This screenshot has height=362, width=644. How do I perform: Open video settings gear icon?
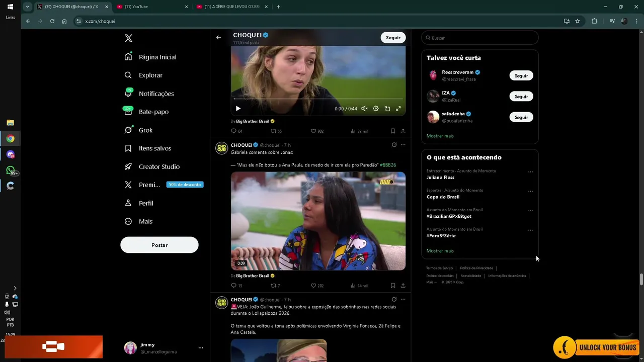pos(376,109)
